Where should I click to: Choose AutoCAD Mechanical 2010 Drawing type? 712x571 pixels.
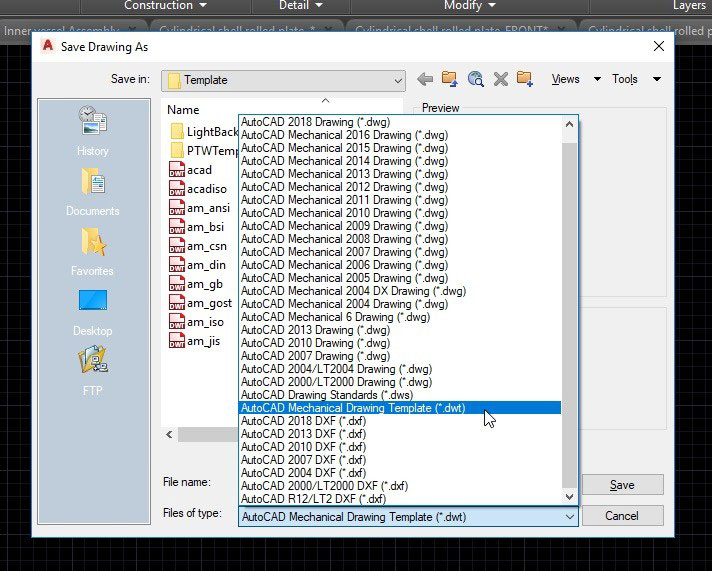[x=400, y=213]
